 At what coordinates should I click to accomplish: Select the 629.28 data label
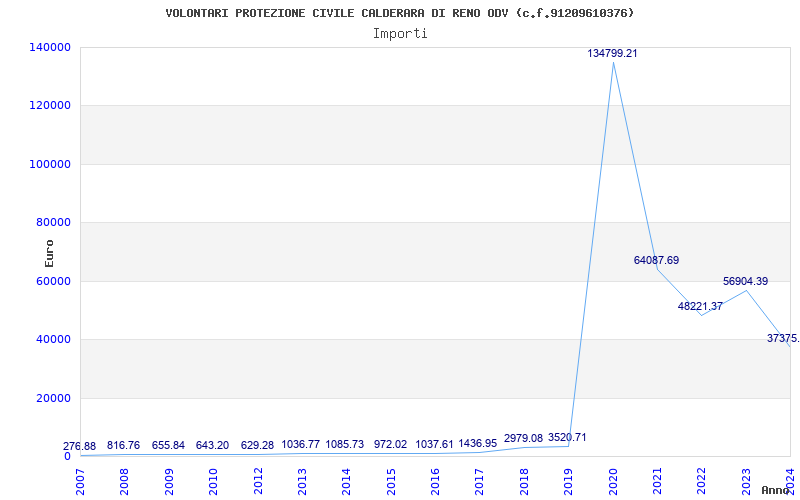point(257,445)
